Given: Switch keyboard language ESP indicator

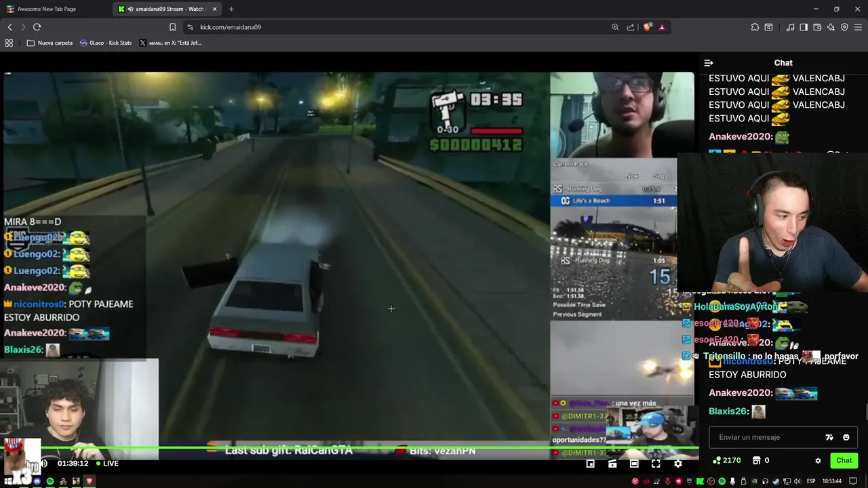Looking at the screenshot, I should pyautogui.click(x=811, y=481).
